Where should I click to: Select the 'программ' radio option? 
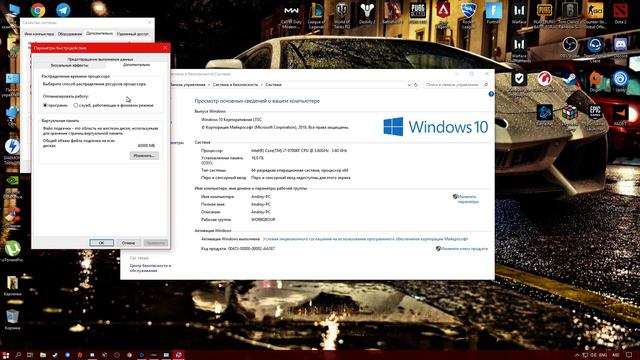tap(56, 105)
